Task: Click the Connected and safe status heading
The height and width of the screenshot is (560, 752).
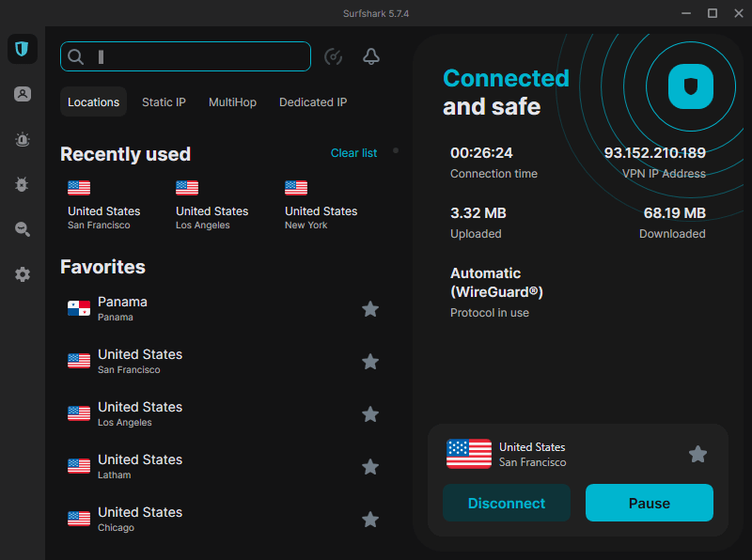Action: pos(506,92)
